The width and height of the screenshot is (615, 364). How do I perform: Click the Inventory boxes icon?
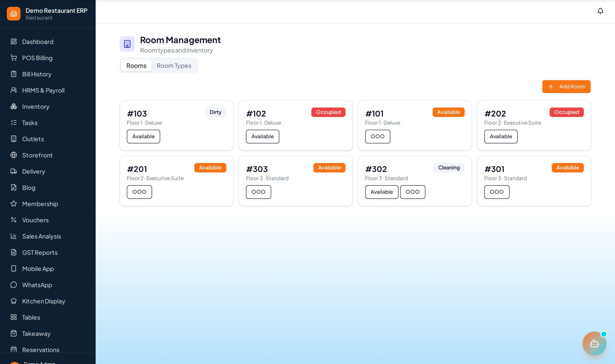(14, 106)
